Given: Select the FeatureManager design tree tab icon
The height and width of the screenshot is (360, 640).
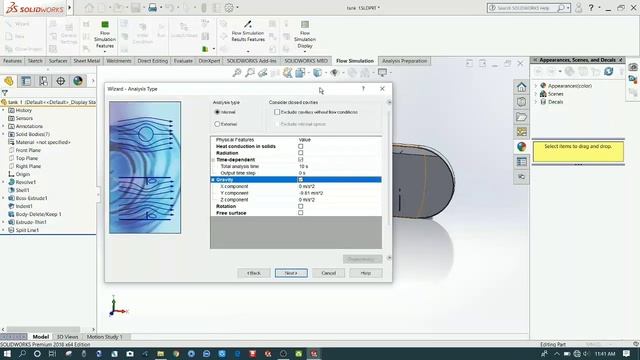Looking at the screenshot, I should [x=9, y=81].
